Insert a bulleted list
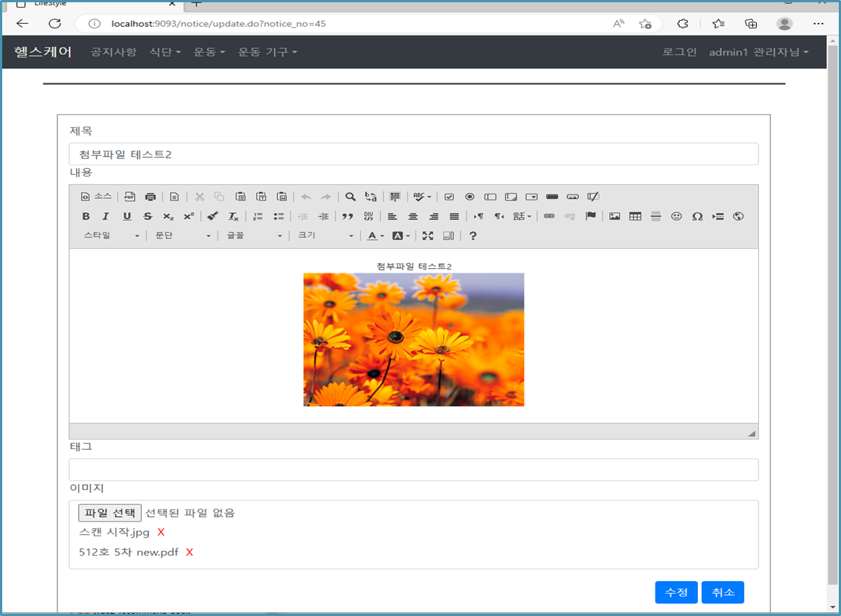Viewport: 841px width, 616px height. (x=279, y=216)
